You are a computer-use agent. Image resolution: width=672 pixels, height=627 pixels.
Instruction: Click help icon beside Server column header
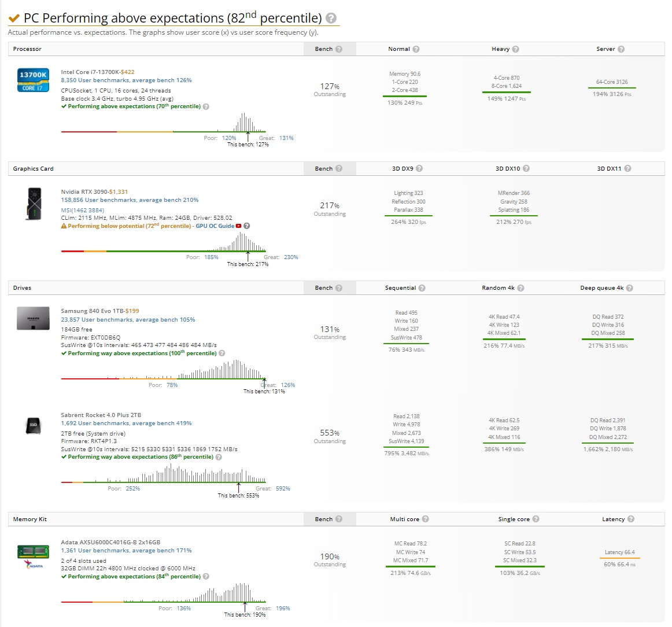[621, 49]
